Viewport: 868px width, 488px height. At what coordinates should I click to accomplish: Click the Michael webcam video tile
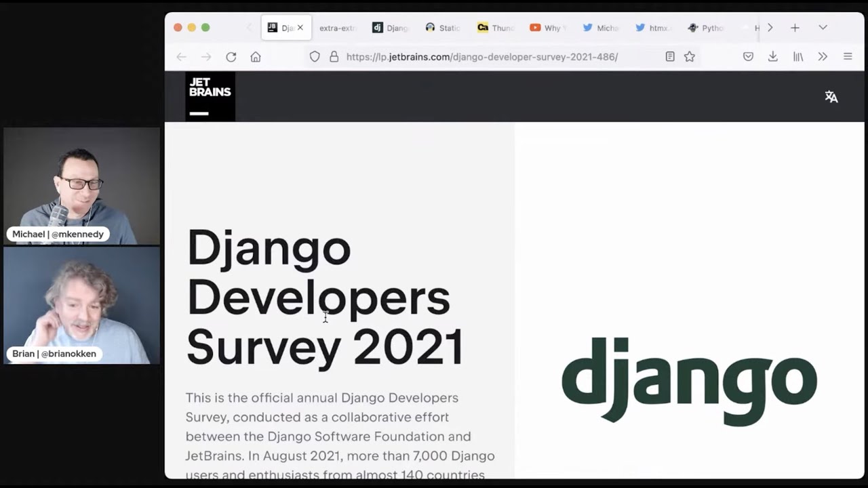(81, 186)
